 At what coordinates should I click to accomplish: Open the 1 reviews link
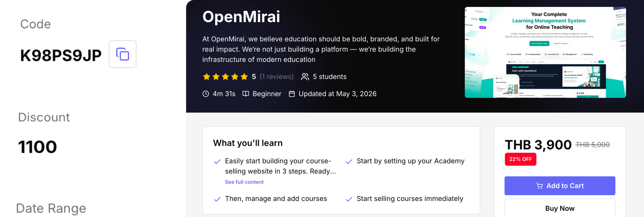(276, 77)
